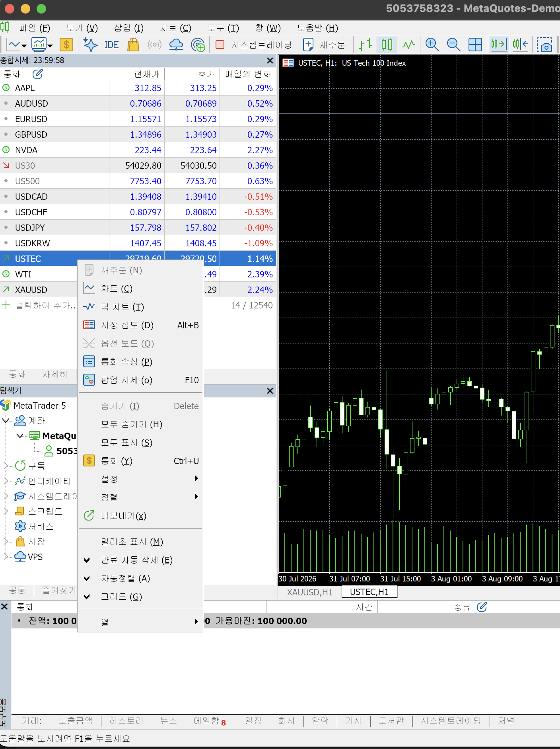Click 클릭하여 추가 to add a symbol

(46, 306)
